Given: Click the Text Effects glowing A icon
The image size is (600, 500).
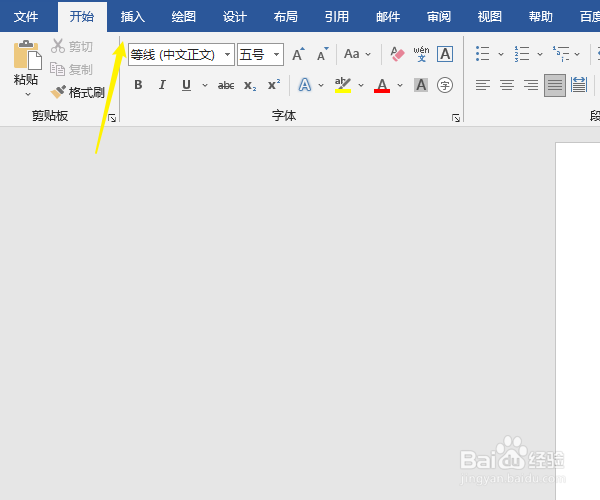Looking at the screenshot, I should (305, 85).
